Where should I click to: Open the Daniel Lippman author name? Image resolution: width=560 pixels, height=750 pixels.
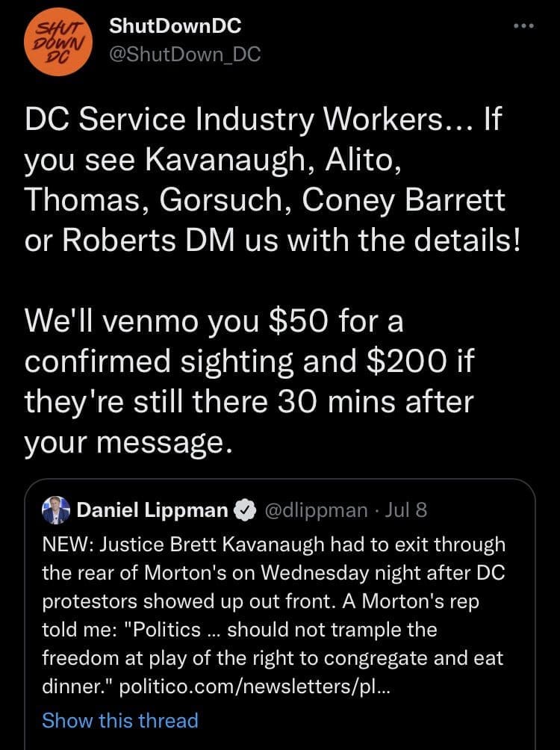click(x=152, y=510)
